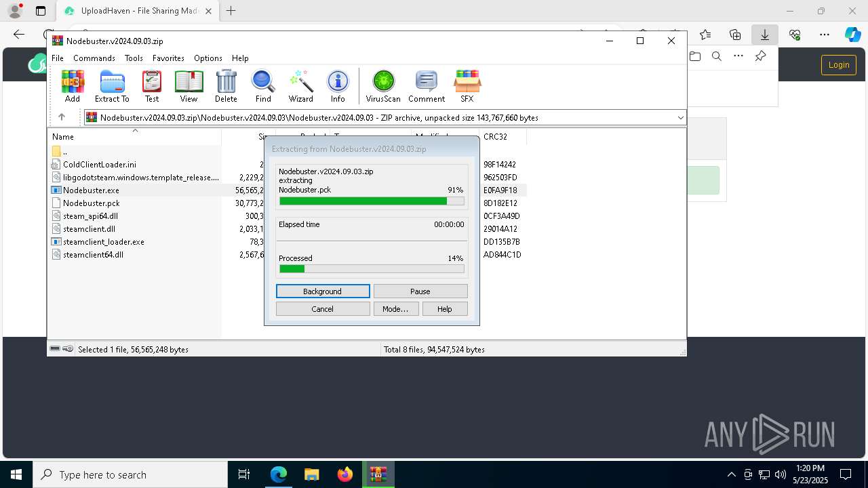
Task: Select ColdClientLoader.ini file
Action: click(x=94, y=165)
